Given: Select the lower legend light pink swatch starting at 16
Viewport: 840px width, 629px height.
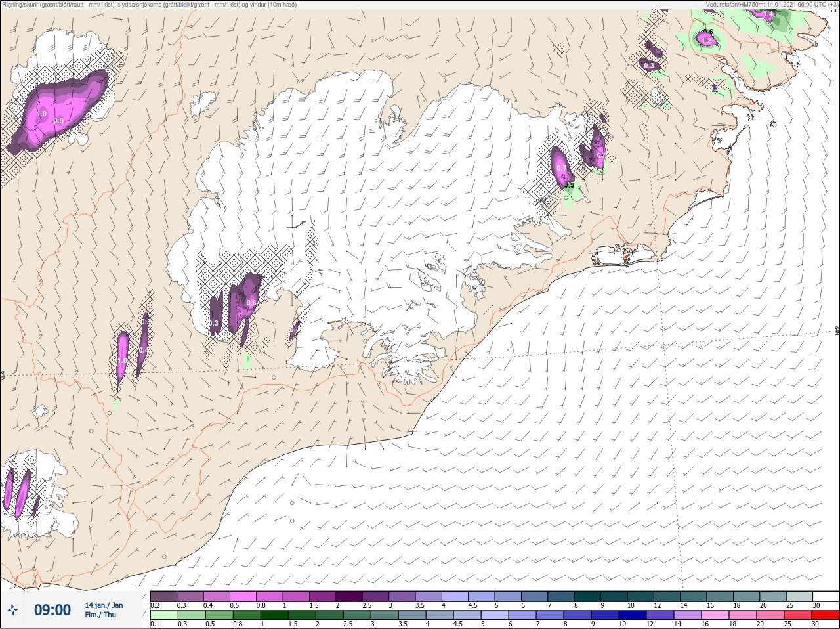Looking at the screenshot, I should (716, 615).
